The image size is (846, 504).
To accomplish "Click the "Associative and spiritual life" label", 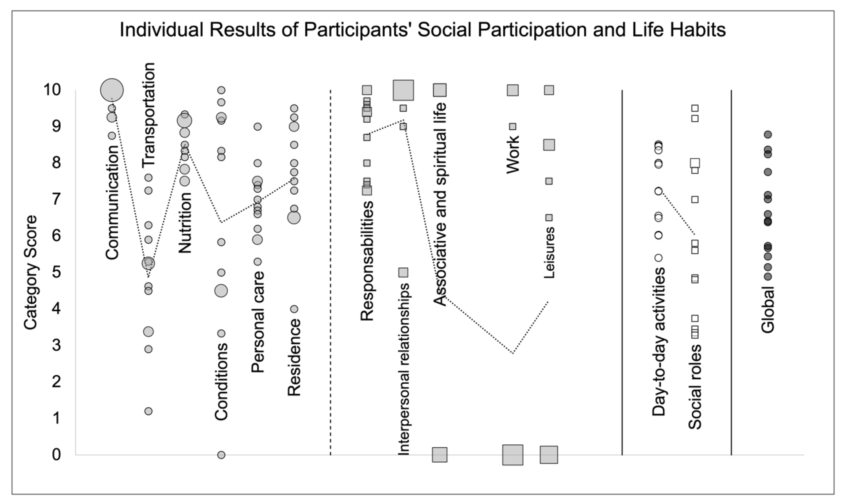I will pyautogui.click(x=440, y=204).
